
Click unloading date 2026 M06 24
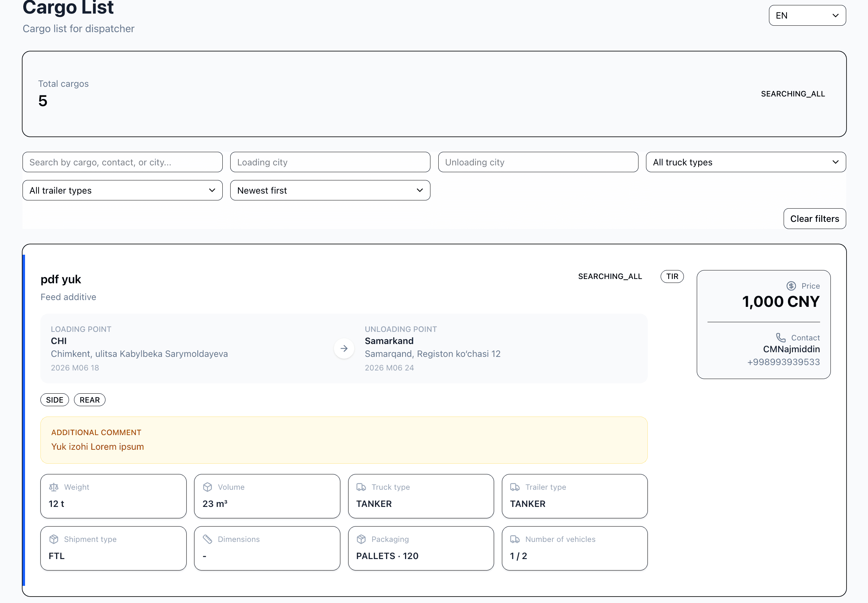389,368
